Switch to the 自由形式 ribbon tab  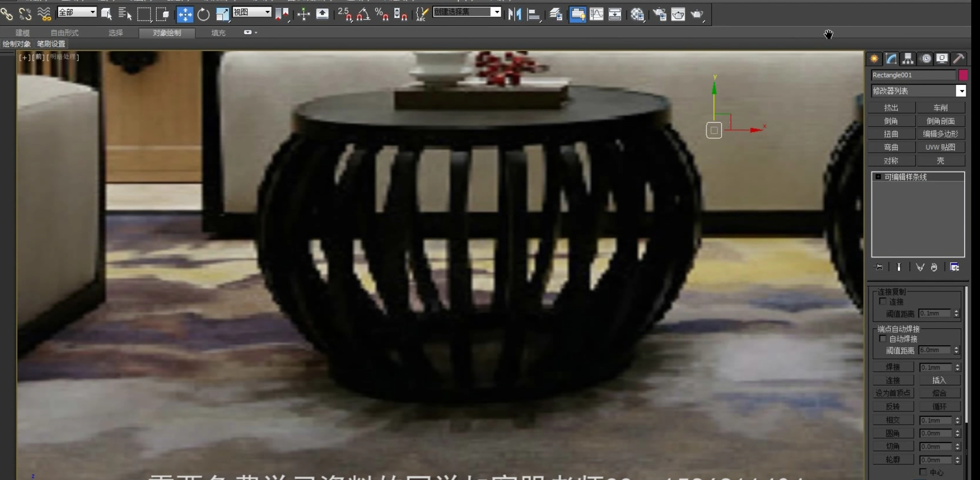tap(65, 33)
